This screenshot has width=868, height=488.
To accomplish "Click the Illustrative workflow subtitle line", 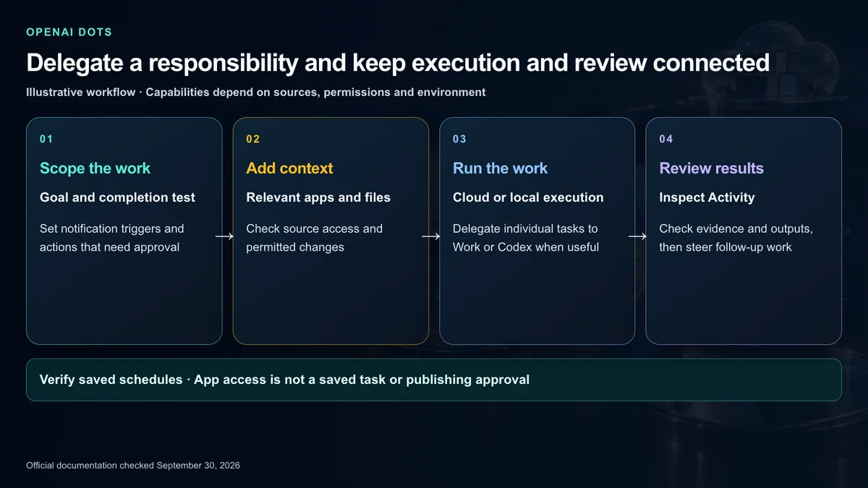I will click(255, 93).
